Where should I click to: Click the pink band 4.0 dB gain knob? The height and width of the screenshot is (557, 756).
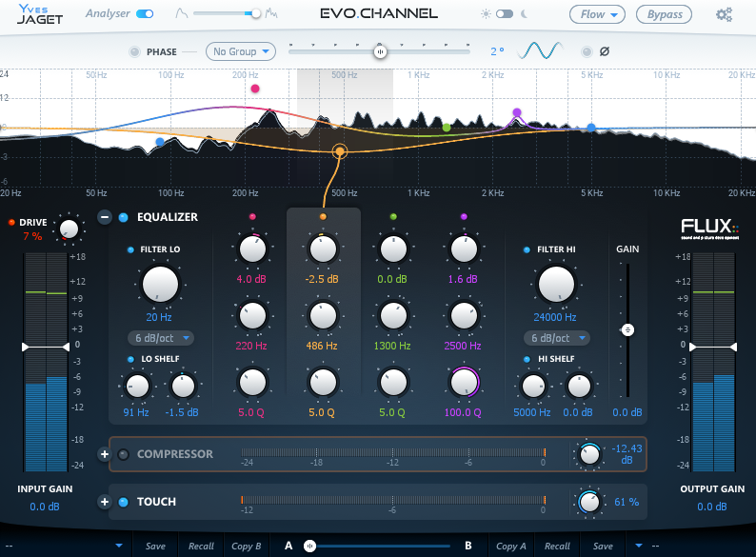point(252,249)
